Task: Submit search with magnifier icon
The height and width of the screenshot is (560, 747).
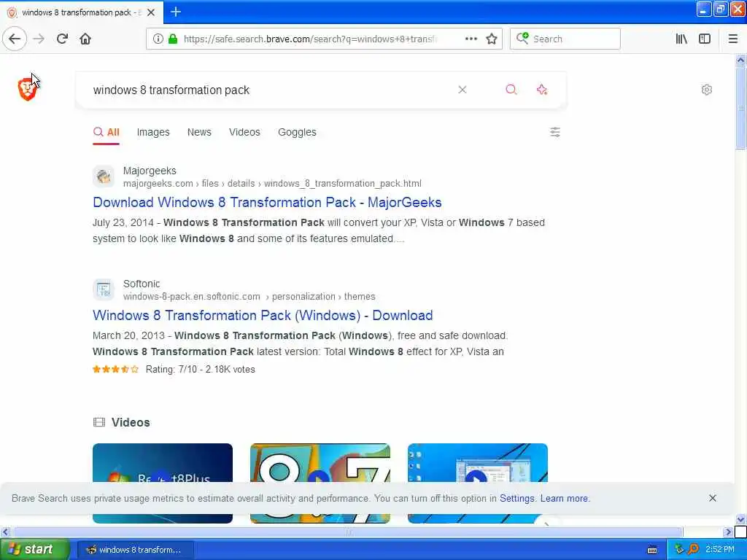Action: click(x=511, y=90)
